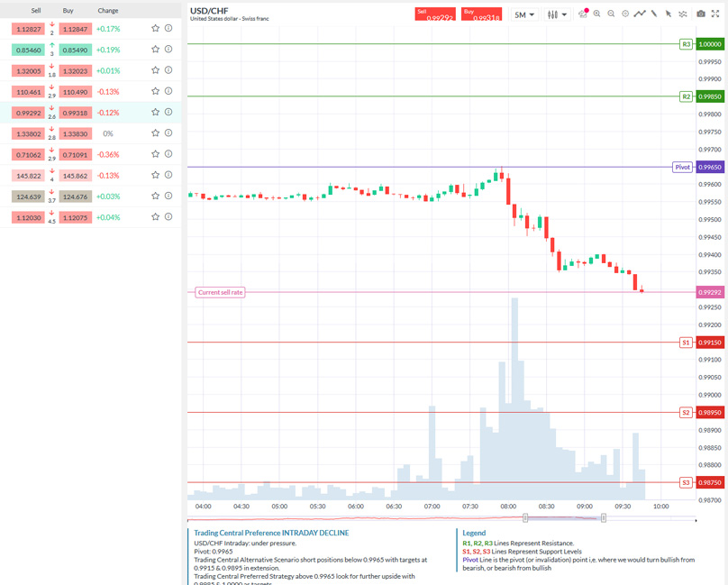Click the S1 support line label
Image resolution: width=728 pixels, height=585 pixels.
click(x=687, y=343)
